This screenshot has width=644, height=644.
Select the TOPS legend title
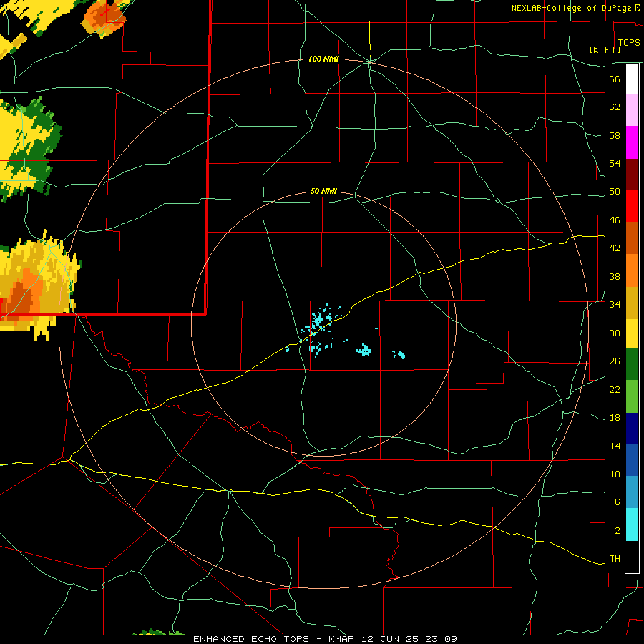coord(629,42)
